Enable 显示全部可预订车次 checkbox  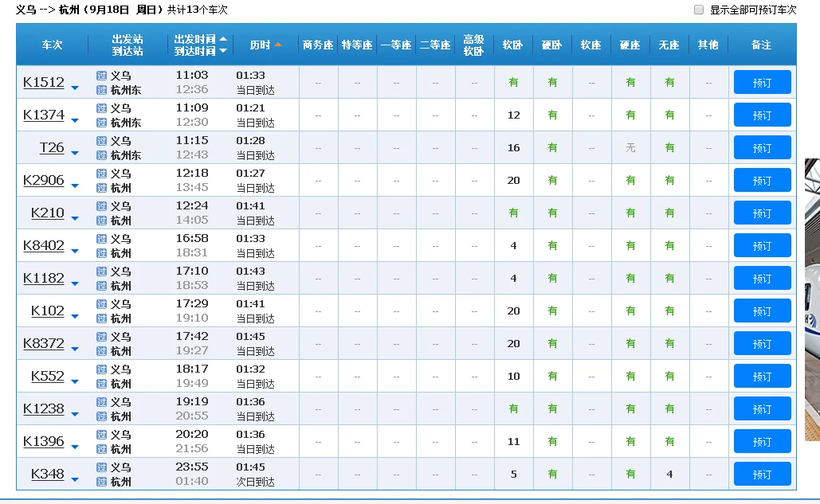point(698,8)
